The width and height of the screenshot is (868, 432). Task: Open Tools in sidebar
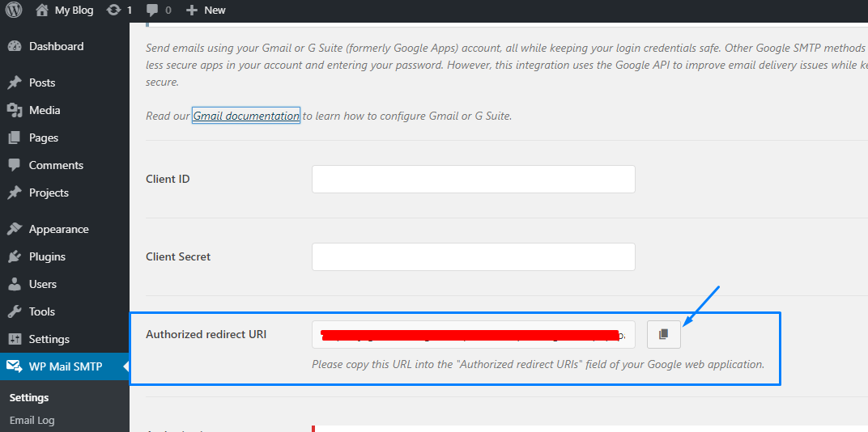click(42, 311)
